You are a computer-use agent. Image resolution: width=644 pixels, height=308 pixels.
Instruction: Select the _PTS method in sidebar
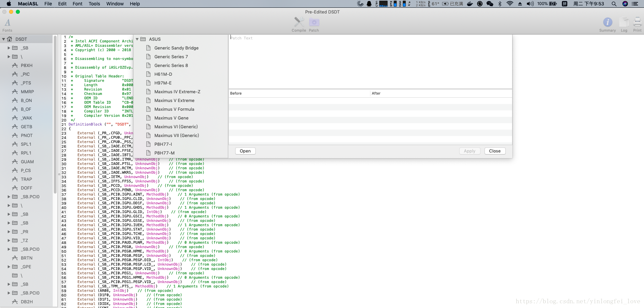(x=26, y=83)
